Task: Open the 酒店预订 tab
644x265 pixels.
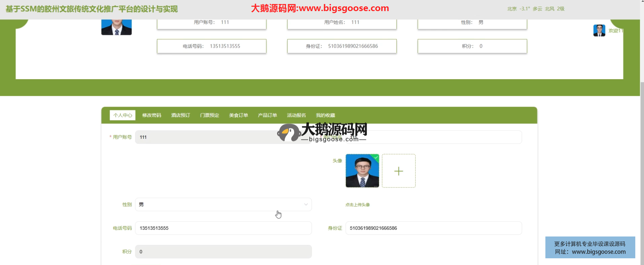Action: (x=180, y=115)
